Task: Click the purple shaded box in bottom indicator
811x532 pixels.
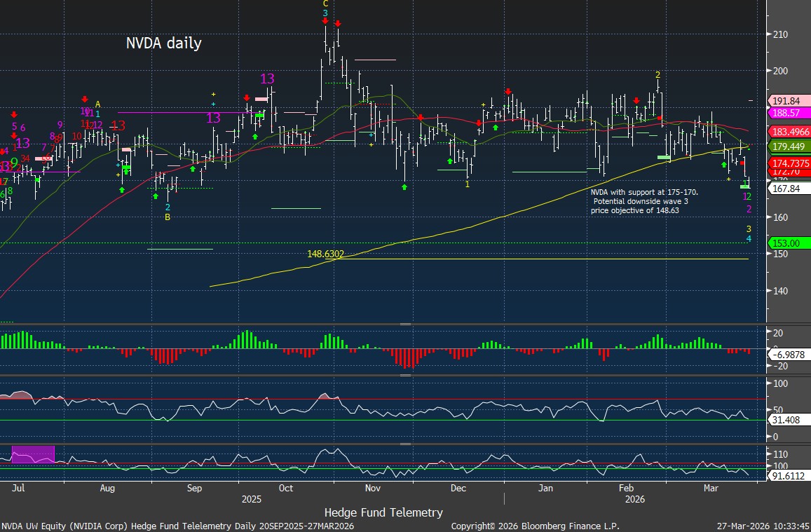Action: point(33,453)
